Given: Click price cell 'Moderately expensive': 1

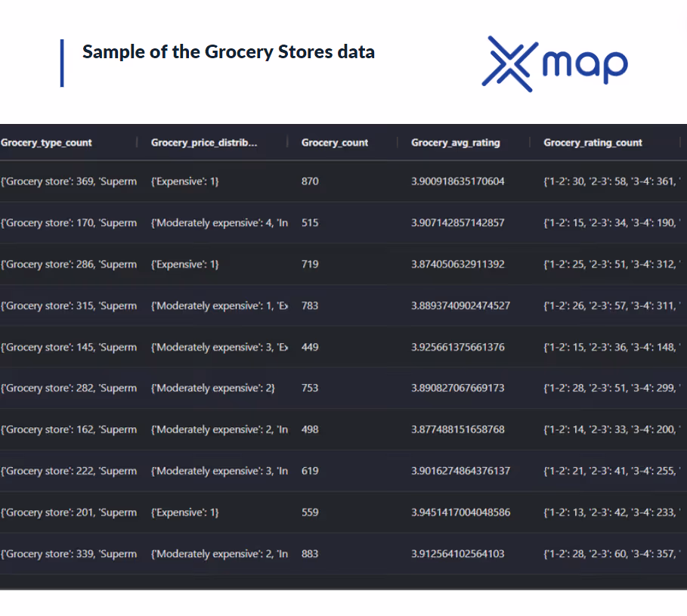Looking at the screenshot, I should click(219, 306).
